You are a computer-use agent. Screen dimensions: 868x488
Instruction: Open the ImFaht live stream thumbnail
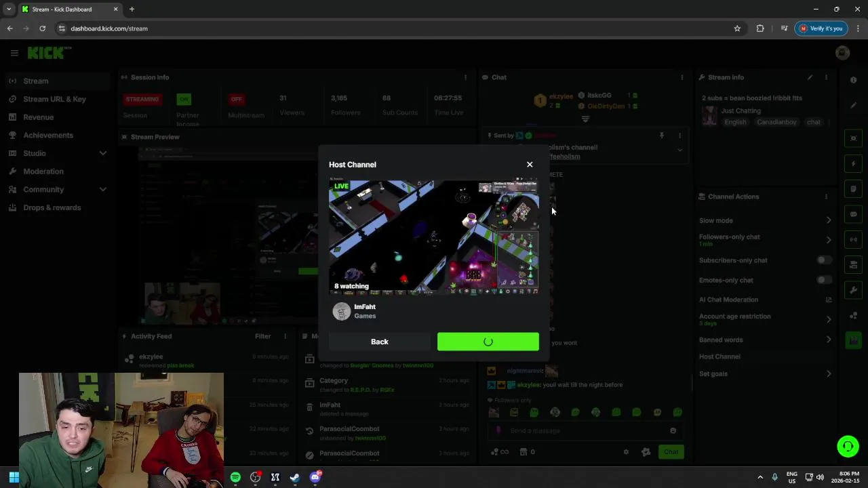[434, 237]
